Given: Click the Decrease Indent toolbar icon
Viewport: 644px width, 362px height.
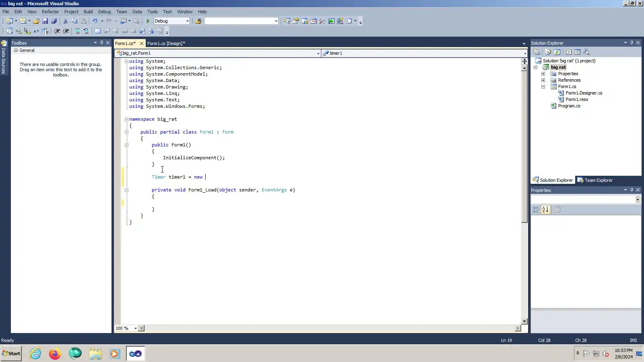Looking at the screenshot, I should click(x=57, y=31).
